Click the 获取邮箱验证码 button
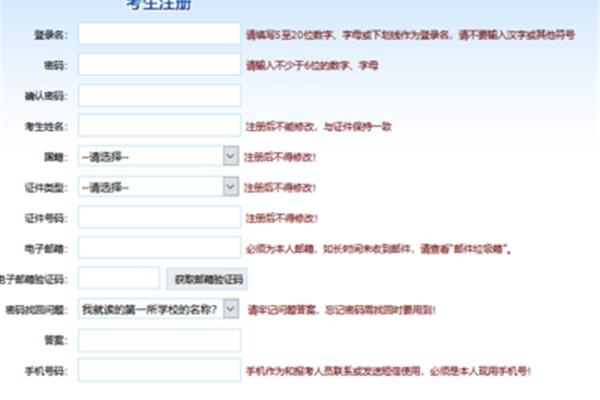 (x=207, y=279)
